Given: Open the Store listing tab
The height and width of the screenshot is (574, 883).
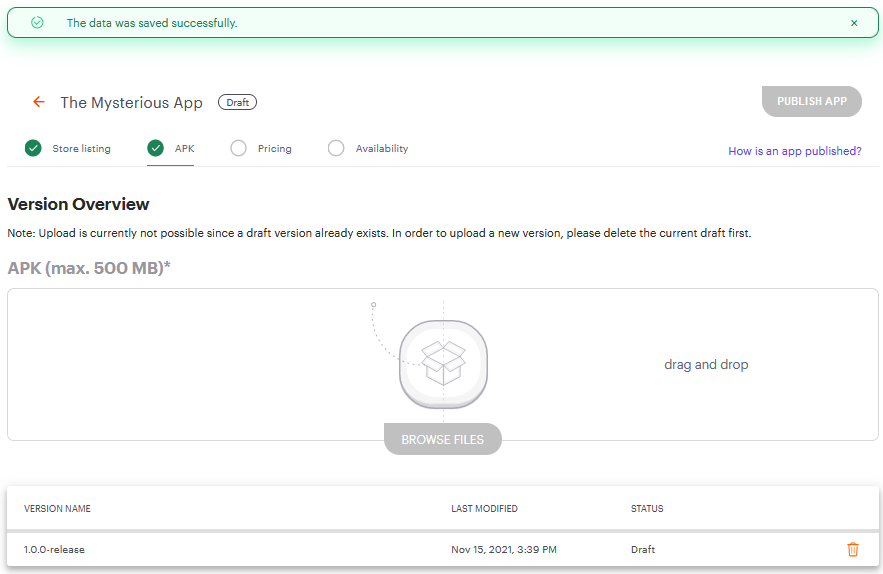Looking at the screenshot, I should click(81, 149).
